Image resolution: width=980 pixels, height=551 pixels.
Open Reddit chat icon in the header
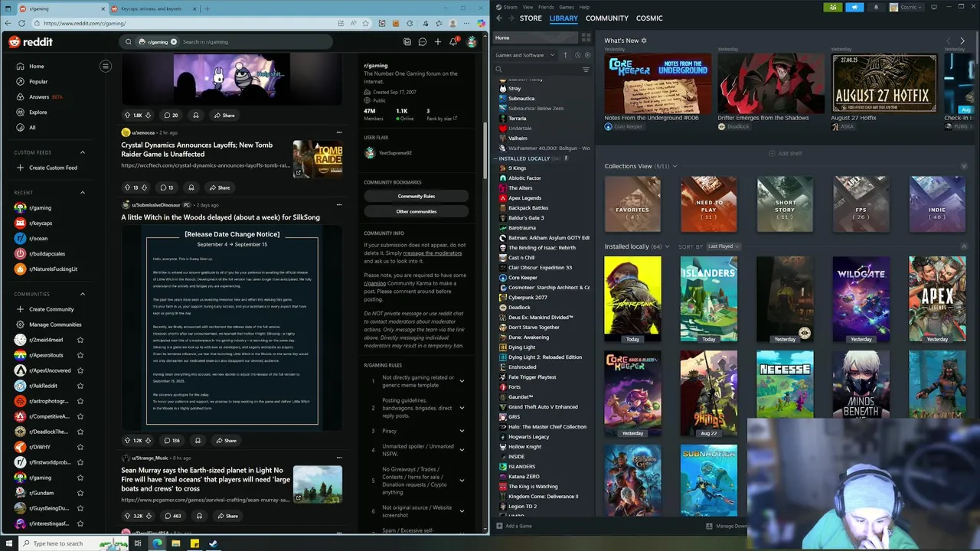422,42
